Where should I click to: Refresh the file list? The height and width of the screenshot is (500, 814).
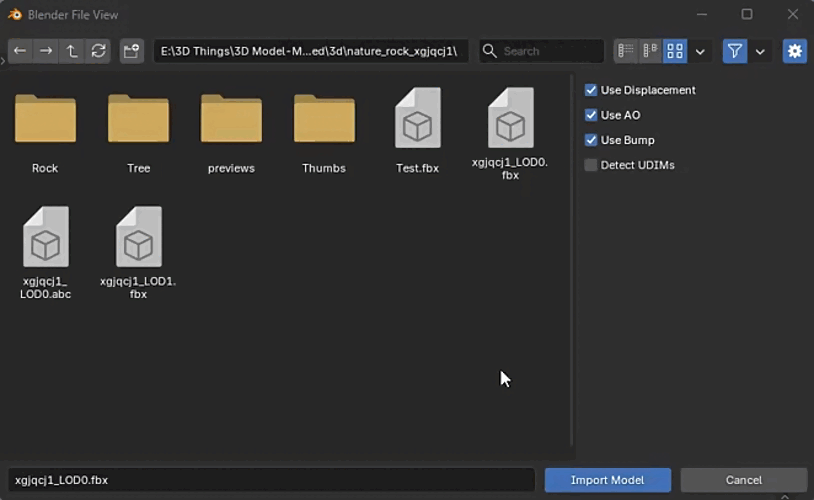(98, 51)
